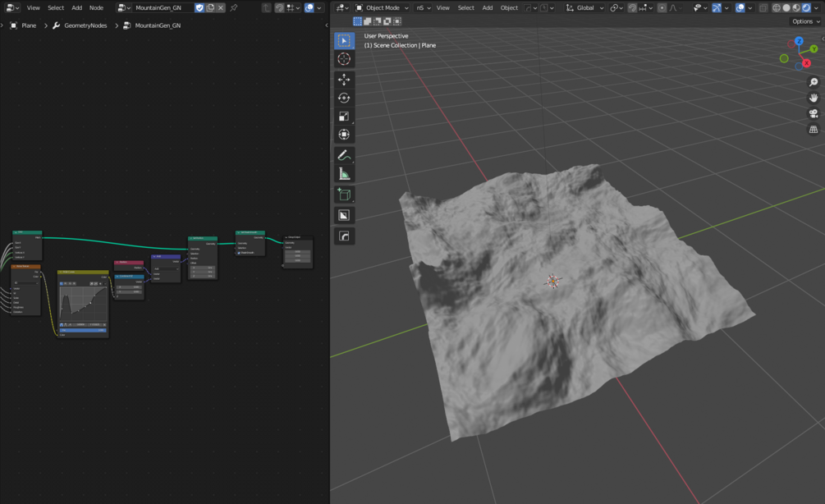
Task: Open Global transform orientation dropdown
Action: coord(584,7)
